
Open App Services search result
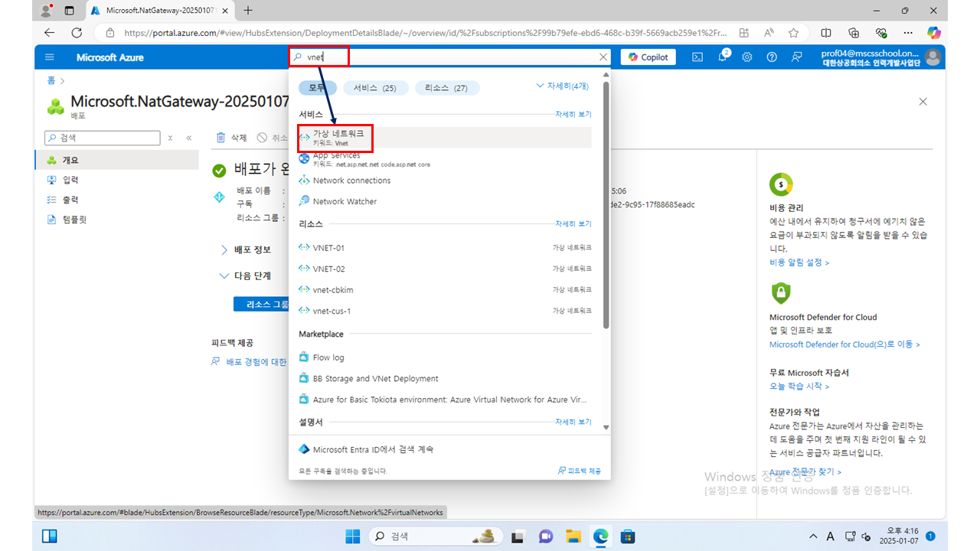(x=445, y=159)
